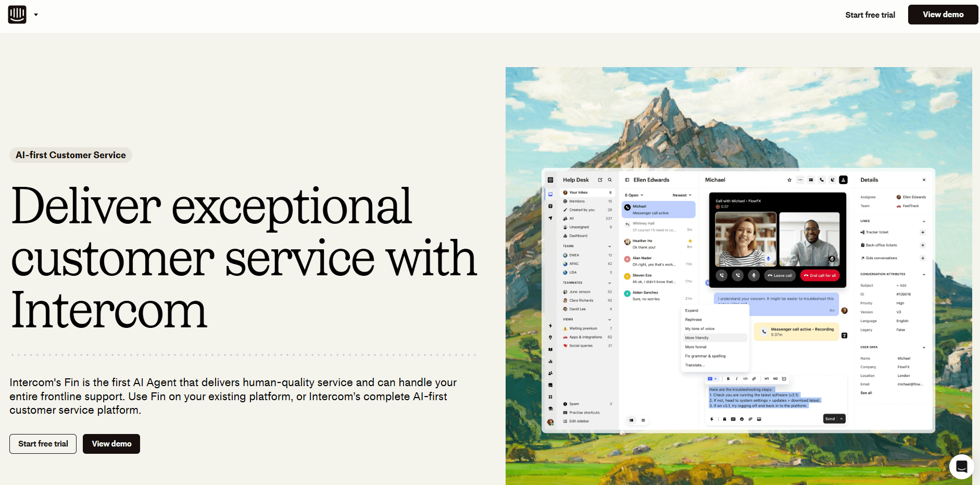Add Back-office tickets with the plus icon
980x485 pixels.
[923, 245]
